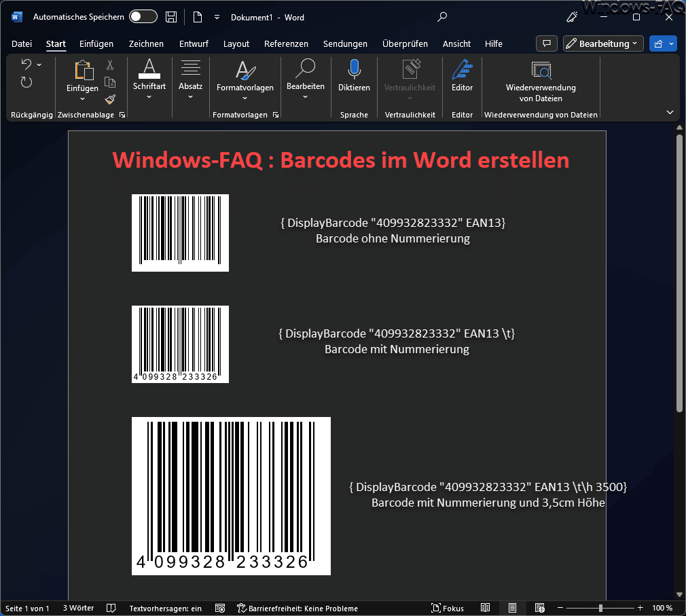Screen dimensions: 686x616
Task: Switch to the Sendungen tab
Action: (345, 43)
